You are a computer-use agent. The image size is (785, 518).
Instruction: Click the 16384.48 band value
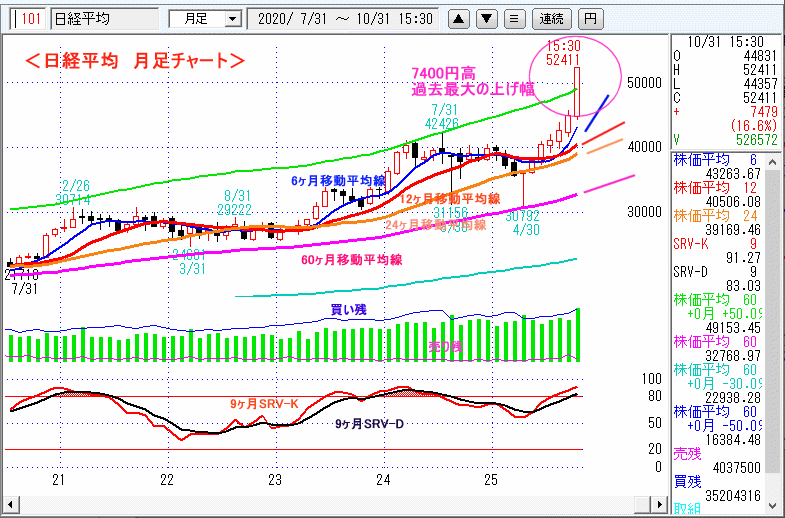point(733,440)
